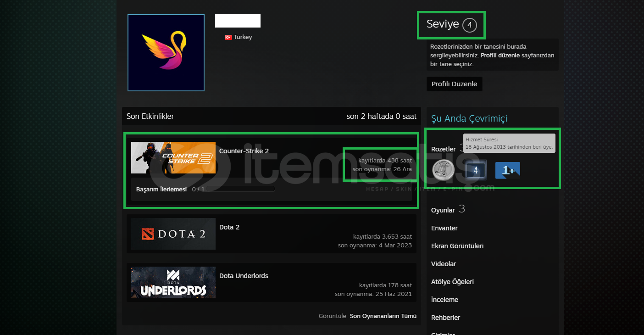This screenshot has width=644, height=335.
Task: Click the 'Son Etkinlikler' heading
Action: [150, 117]
